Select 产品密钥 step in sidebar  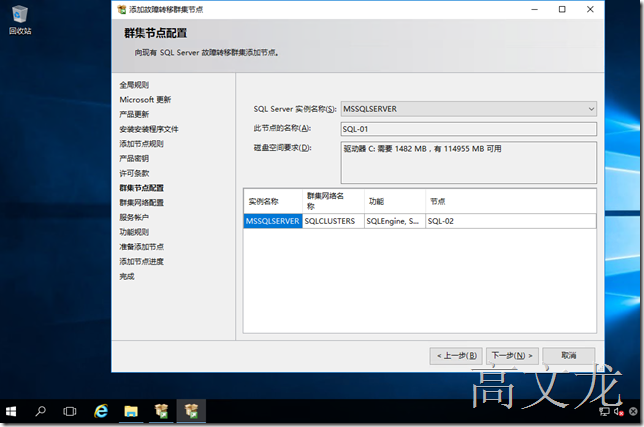pos(134,158)
